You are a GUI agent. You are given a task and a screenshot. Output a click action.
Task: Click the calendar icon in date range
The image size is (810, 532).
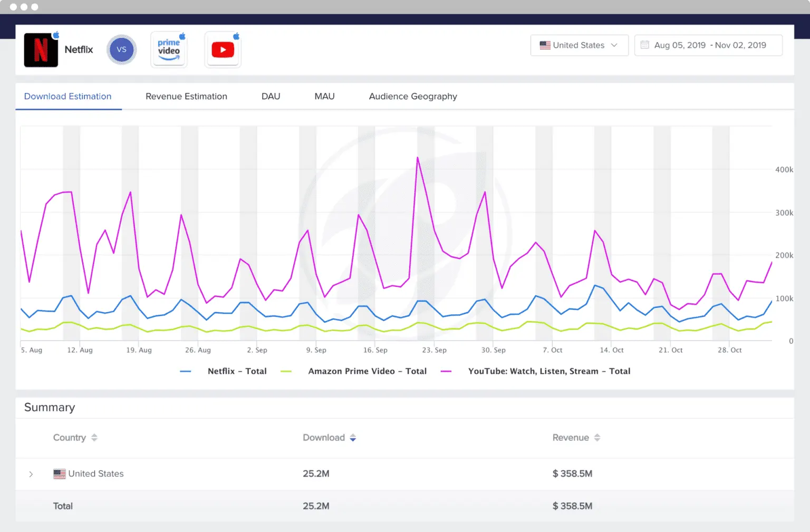click(x=644, y=45)
